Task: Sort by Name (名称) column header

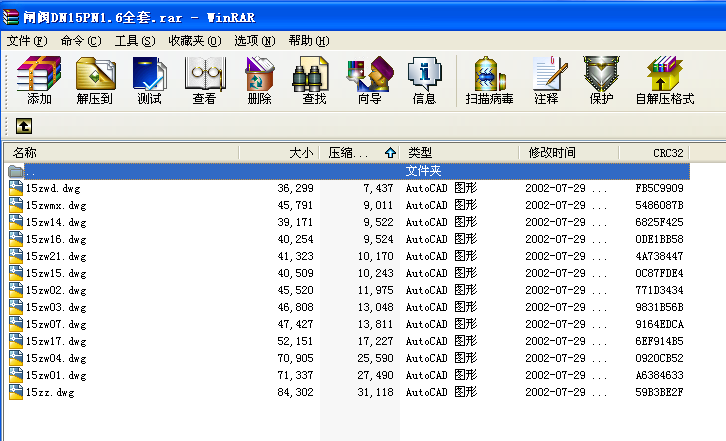Action: [121, 152]
